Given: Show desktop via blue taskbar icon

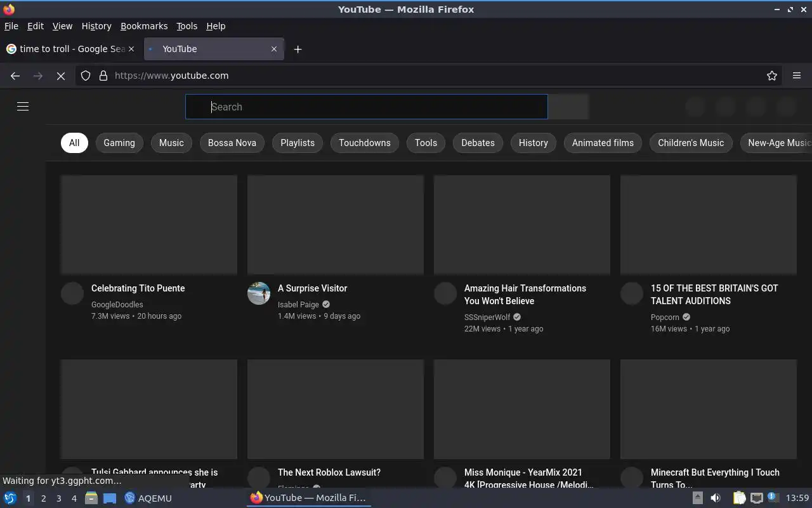Looking at the screenshot, I should 110,498.
